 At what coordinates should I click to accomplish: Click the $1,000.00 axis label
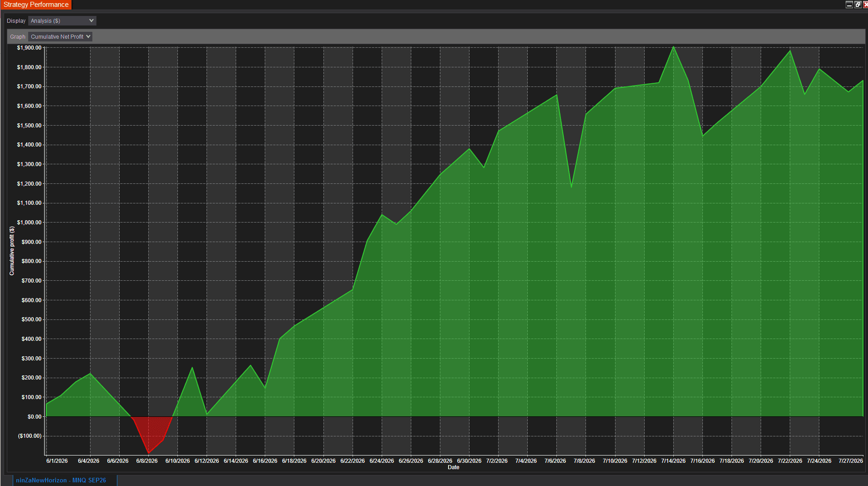click(x=29, y=223)
